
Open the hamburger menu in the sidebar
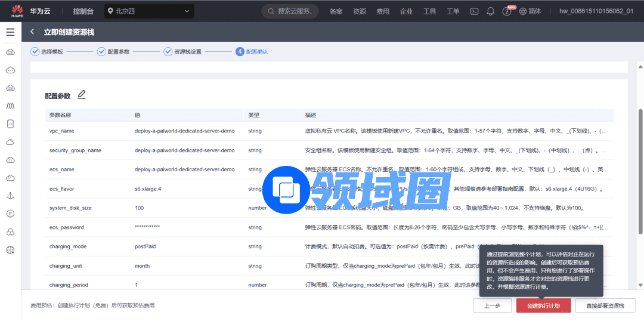pyautogui.click(x=10, y=32)
